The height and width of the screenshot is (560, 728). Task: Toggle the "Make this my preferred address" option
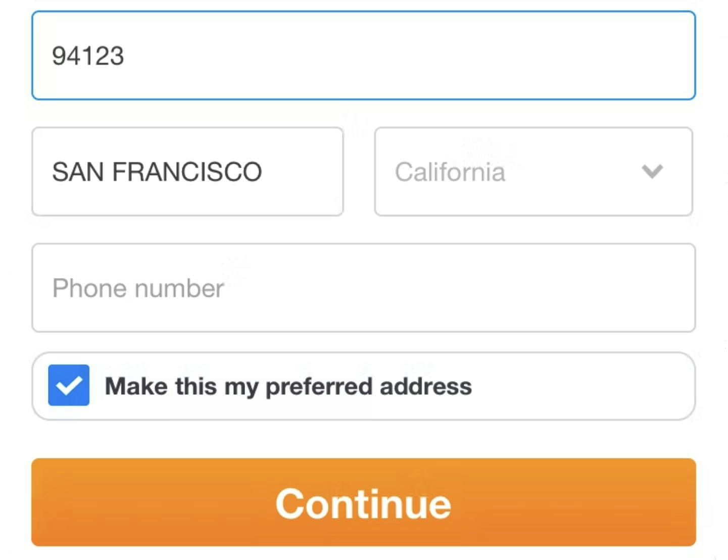click(69, 385)
